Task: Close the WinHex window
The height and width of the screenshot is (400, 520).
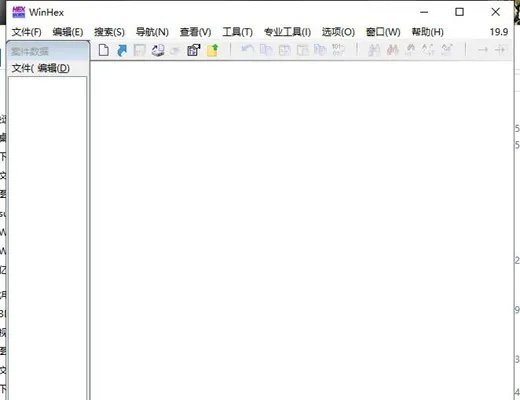Action: pos(496,12)
